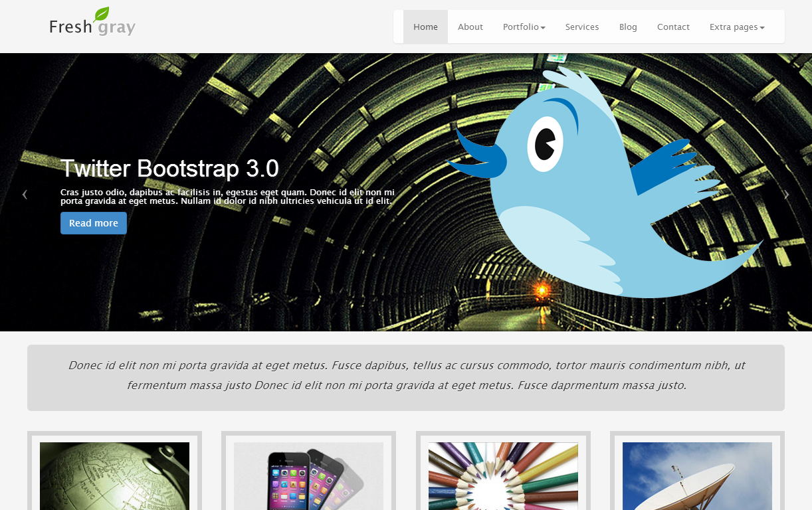Select the next slide arrow
Viewport: 812px width, 510px height.
787,194
